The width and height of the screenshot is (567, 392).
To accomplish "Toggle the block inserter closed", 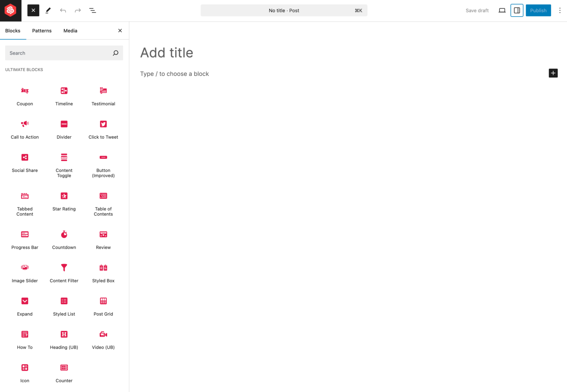I will [33, 10].
